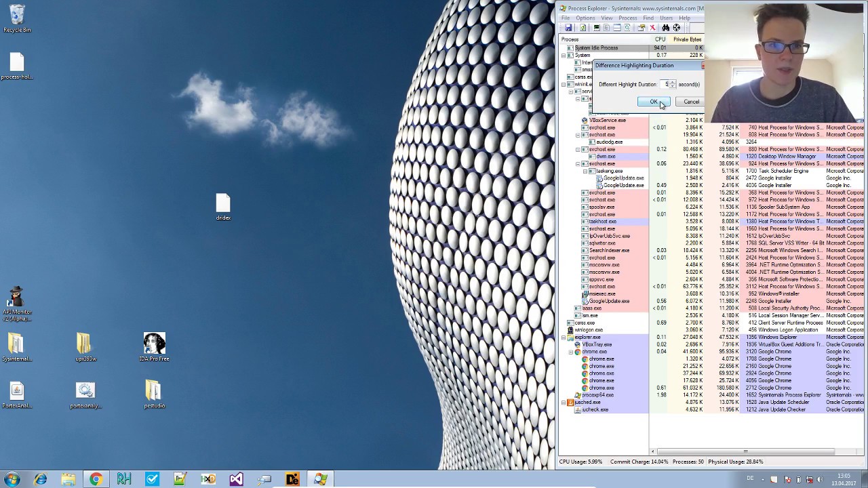Collapse the svchost.exe node containing dwm.exe
Image resolution: width=868 pixels, height=488 pixels.
[x=578, y=149]
